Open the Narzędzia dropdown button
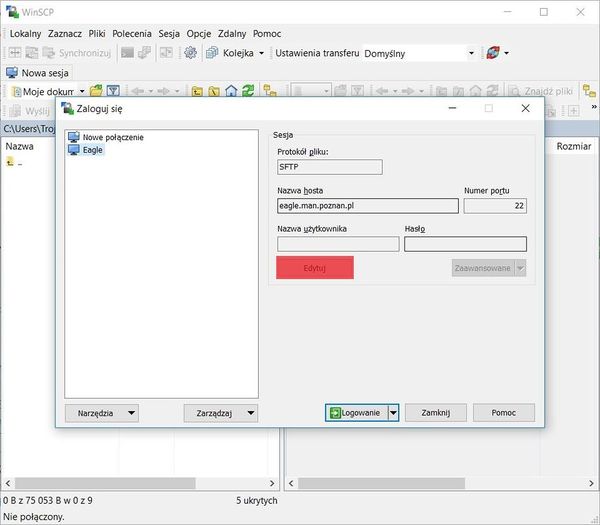Image resolution: width=600 pixels, height=525 pixels. pyautogui.click(x=102, y=413)
